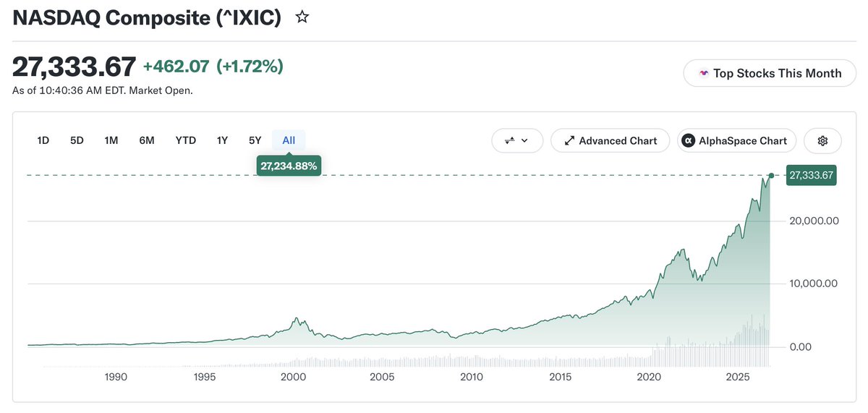
Task: Click the large 27,333.67 quote price
Action: pos(74,67)
